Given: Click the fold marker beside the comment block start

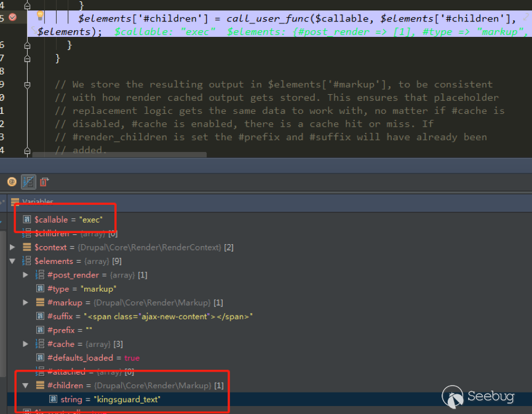Looking at the screenshot, I should coord(28,85).
